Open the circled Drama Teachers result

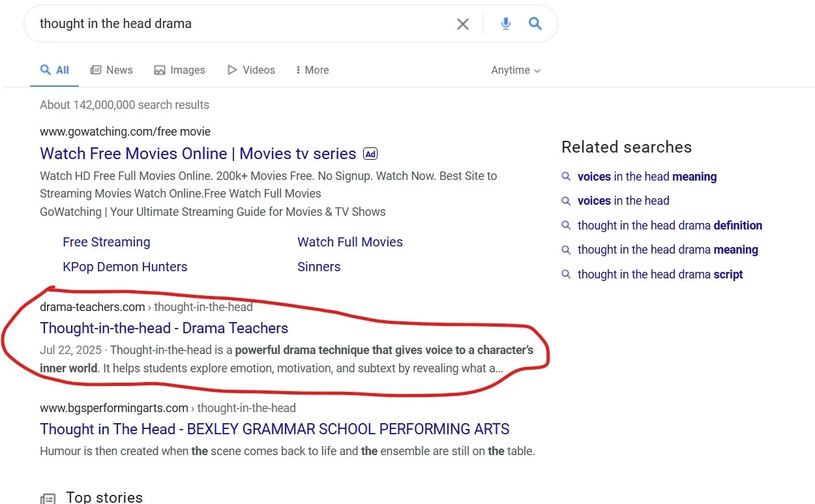click(164, 328)
